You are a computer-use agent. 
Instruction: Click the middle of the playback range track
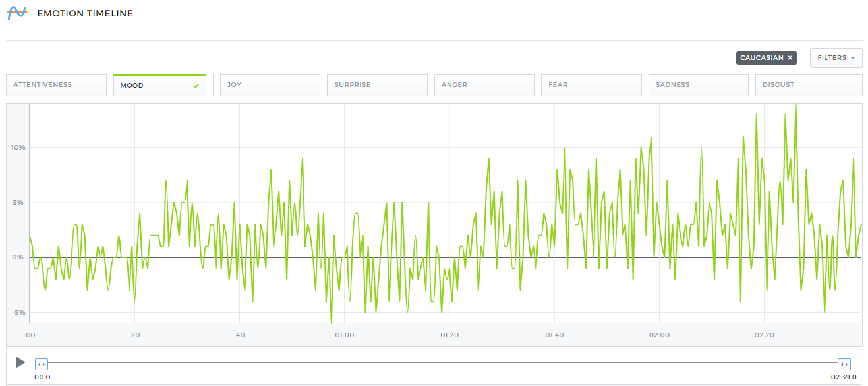[x=442, y=363]
